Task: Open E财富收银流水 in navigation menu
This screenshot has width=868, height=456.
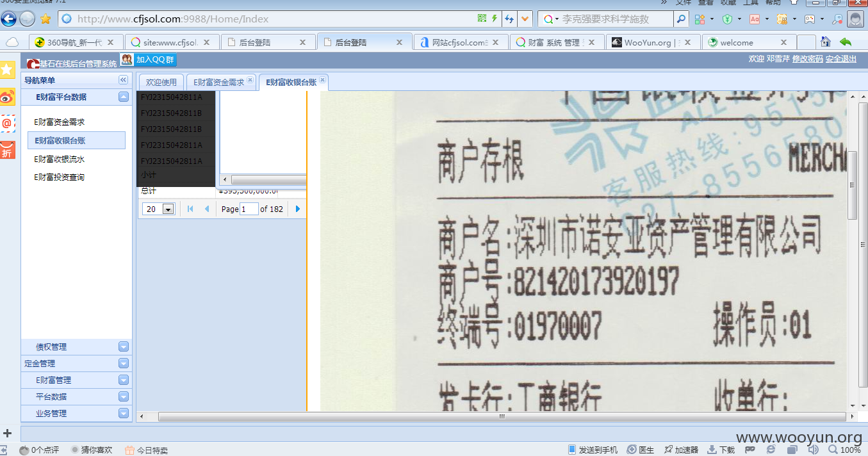Action: (60, 159)
